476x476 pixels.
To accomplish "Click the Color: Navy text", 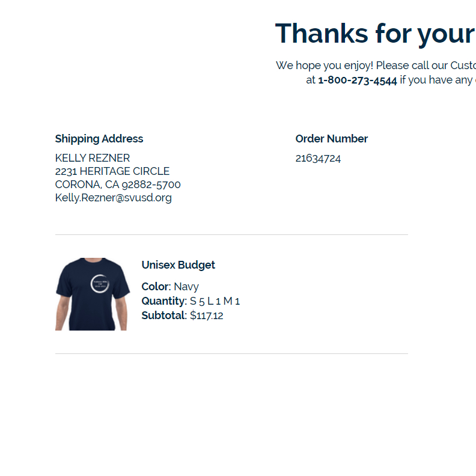I will [170, 287].
